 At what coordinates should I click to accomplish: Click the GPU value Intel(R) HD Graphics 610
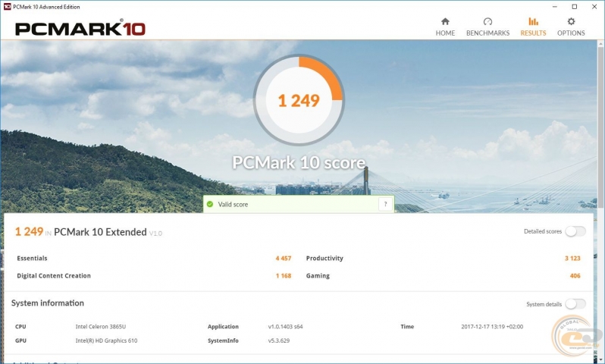coord(106,340)
